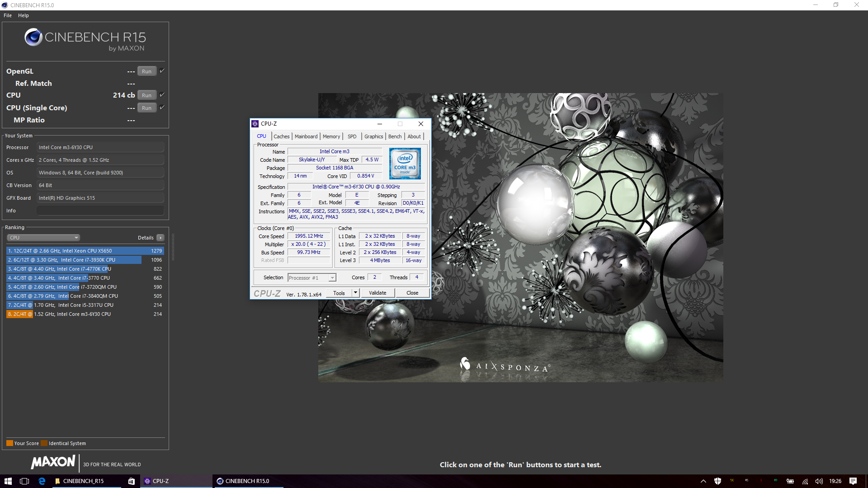The image size is (868, 488).
Task: Select ranking row Intel Core i7-4770K CPU
Action: (x=85, y=269)
